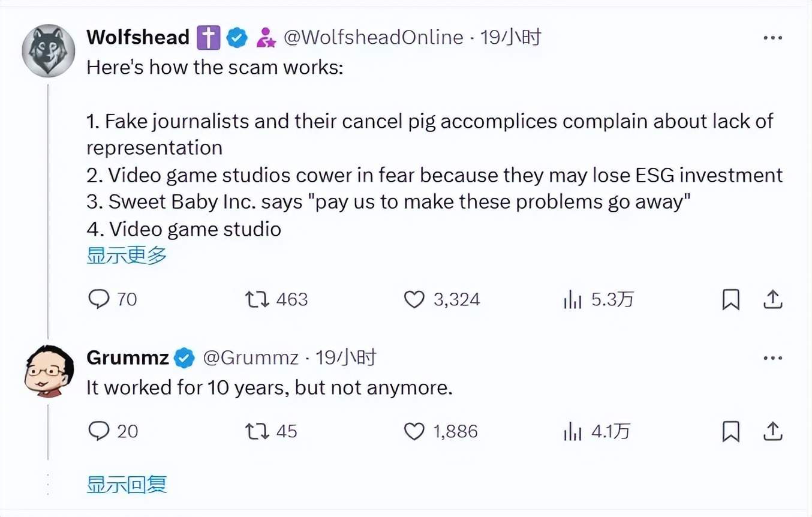Image resolution: width=812 pixels, height=517 pixels.
Task: Retweet Grummz's reply with 45 retweets
Action: (x=256, y=431)
